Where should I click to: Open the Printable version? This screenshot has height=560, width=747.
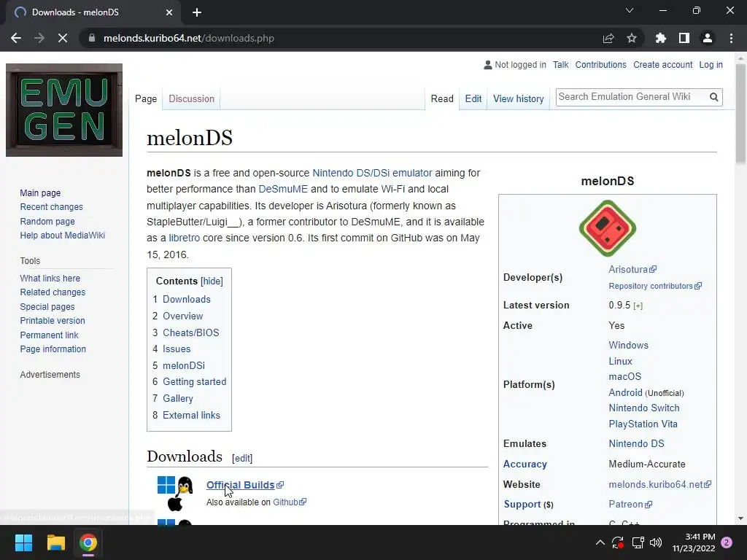[53, 321]
